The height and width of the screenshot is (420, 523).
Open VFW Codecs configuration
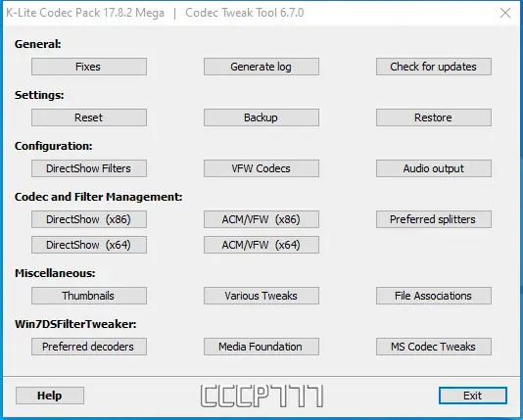coord(261,168)
